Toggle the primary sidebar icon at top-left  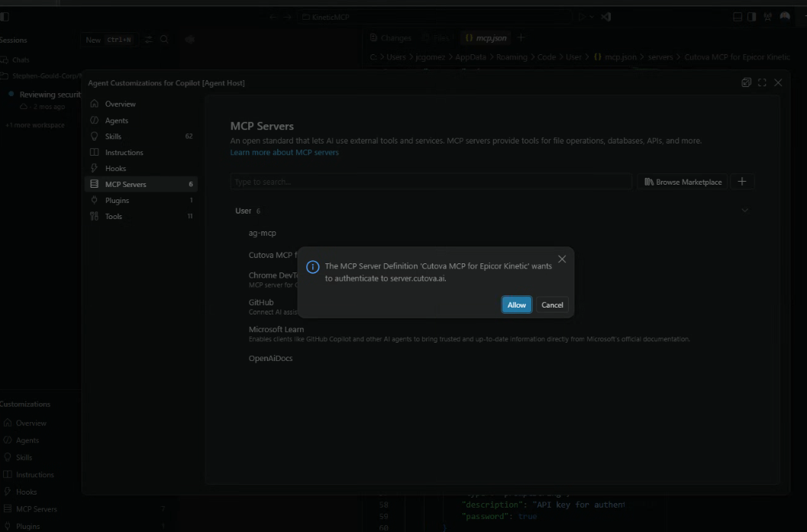click(x=5, y=17)
